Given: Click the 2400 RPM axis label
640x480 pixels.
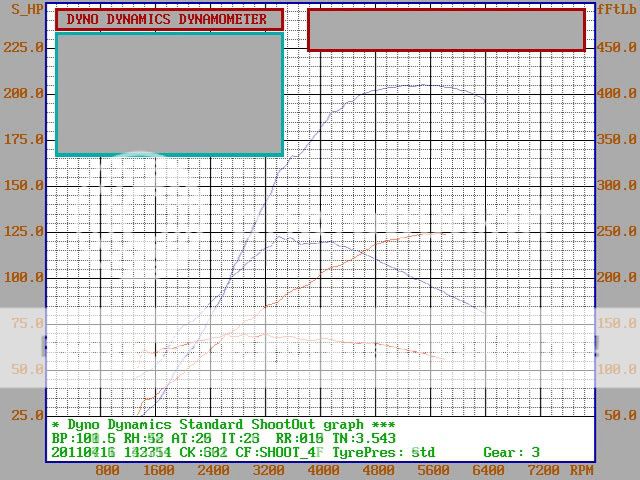Looking at the screenshot, I should click(x=213, y=470).
